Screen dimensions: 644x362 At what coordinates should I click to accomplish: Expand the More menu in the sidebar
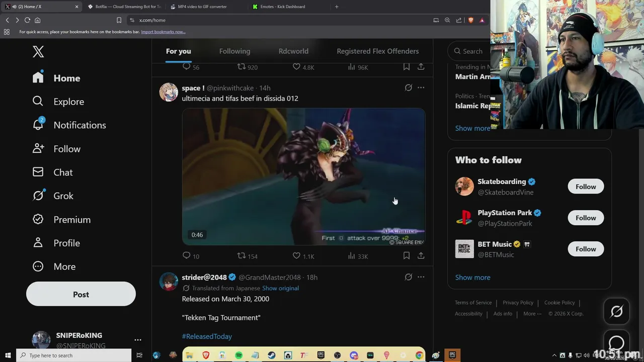54,266
